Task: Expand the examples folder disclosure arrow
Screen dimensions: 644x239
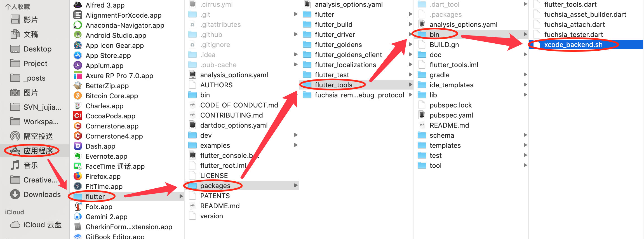Action: (296, 145)
